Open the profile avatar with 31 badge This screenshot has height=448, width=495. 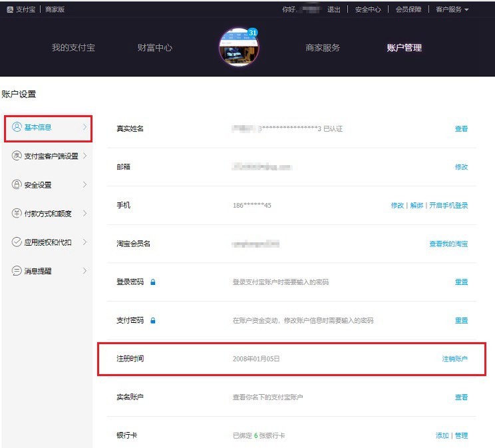(239, 47)
